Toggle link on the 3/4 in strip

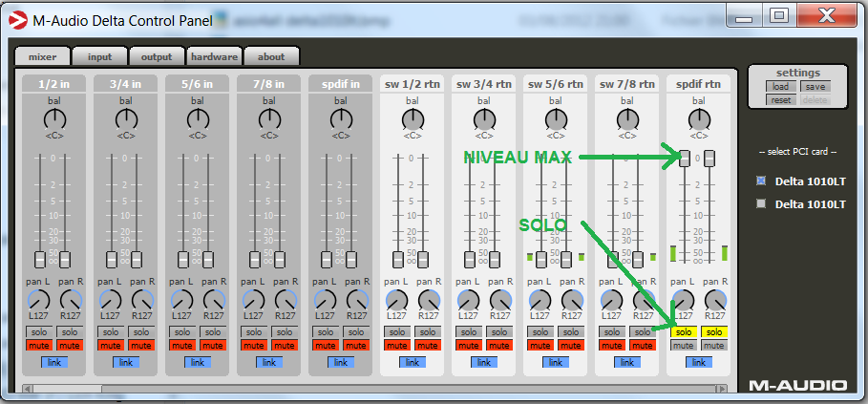pyautogui.click(x=126, y=363)
